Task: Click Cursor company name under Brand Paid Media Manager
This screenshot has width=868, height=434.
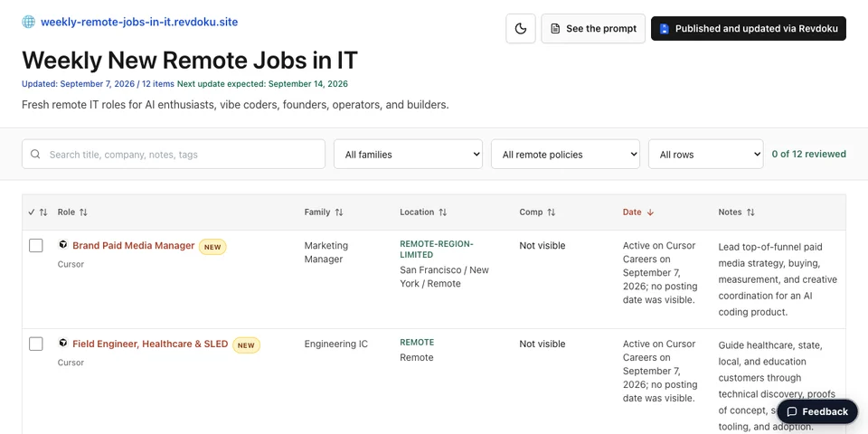Action: pos(71,264)
